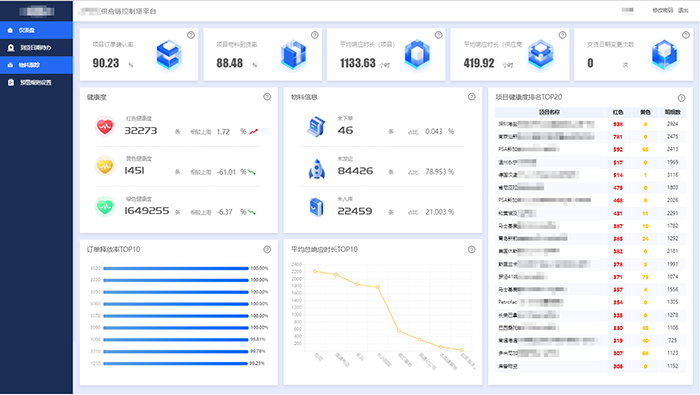Select 物料监控 in the sidebar
Screen dimensions: 700x395
tap(36, 65)
